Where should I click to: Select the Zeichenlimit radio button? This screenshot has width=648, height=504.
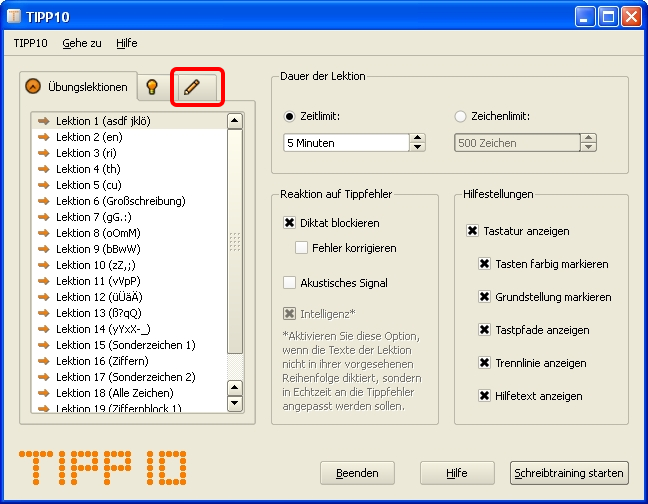click(x=461, y=116)
